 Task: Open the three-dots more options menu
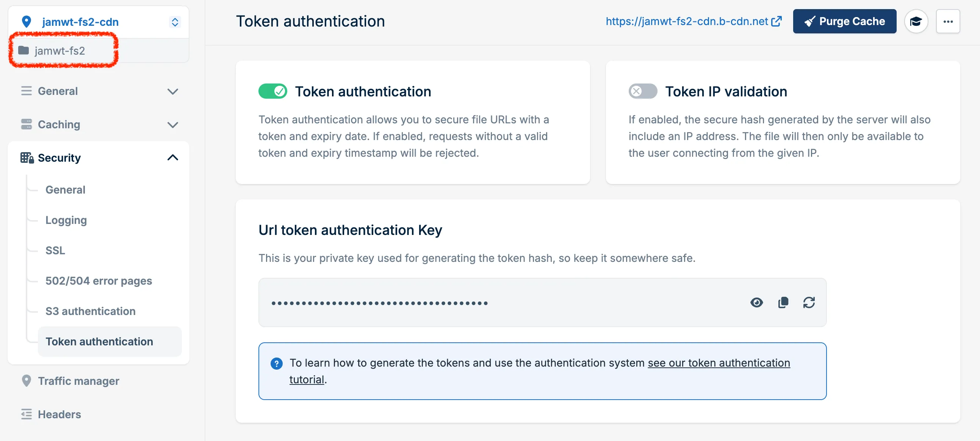948,21
